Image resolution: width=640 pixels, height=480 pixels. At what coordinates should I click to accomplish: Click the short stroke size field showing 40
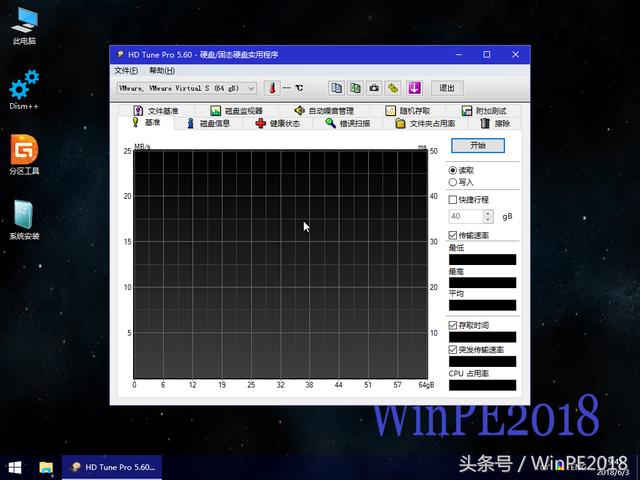point(466,216)
